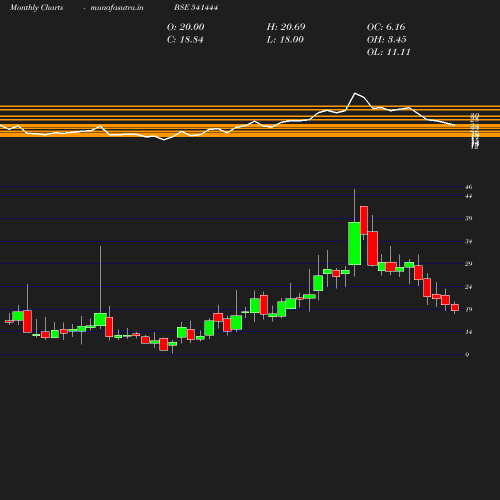
Task: Click the tallest green candlestick body
Action: pos(354,244)
